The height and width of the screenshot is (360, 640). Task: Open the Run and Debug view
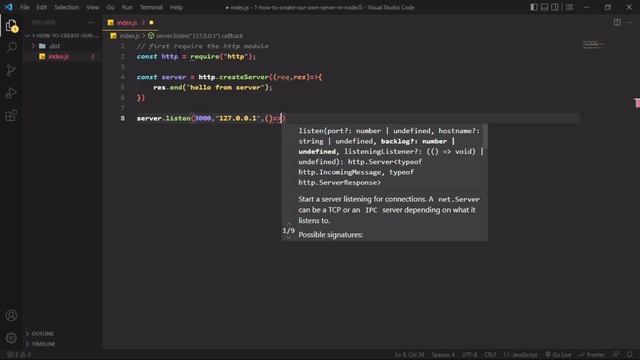pyautogui.click(x=11, y=93)
